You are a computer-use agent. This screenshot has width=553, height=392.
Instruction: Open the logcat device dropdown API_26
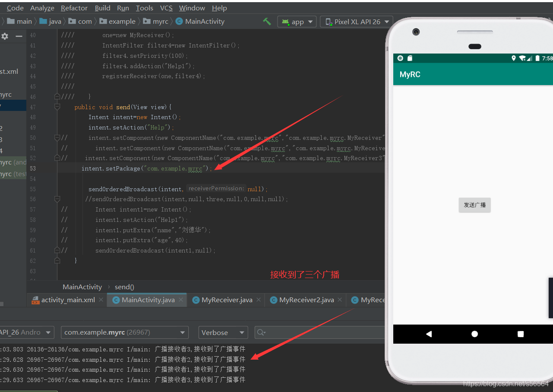click(27, 332)
